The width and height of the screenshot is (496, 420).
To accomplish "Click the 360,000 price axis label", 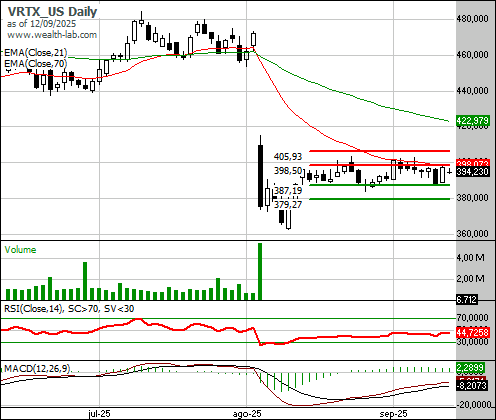I will pos(472,234).
